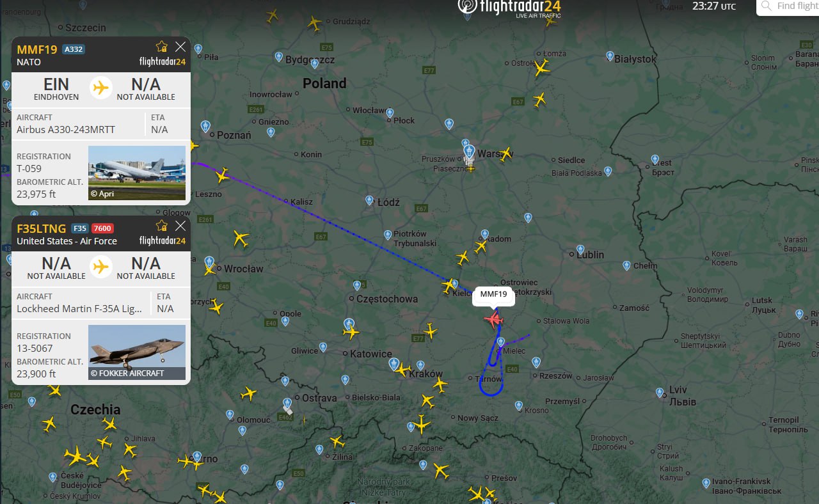Screen dimensions: 819x504
Task: Open the Flightradar24 logo at top
Action: (510, 8)
